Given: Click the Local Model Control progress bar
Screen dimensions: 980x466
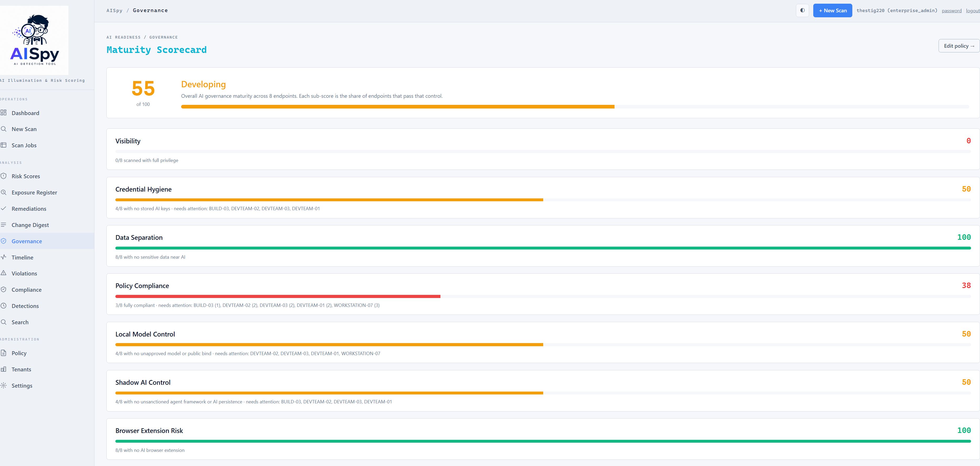Looking at the screenshot, I should click(x=543, y=345).
